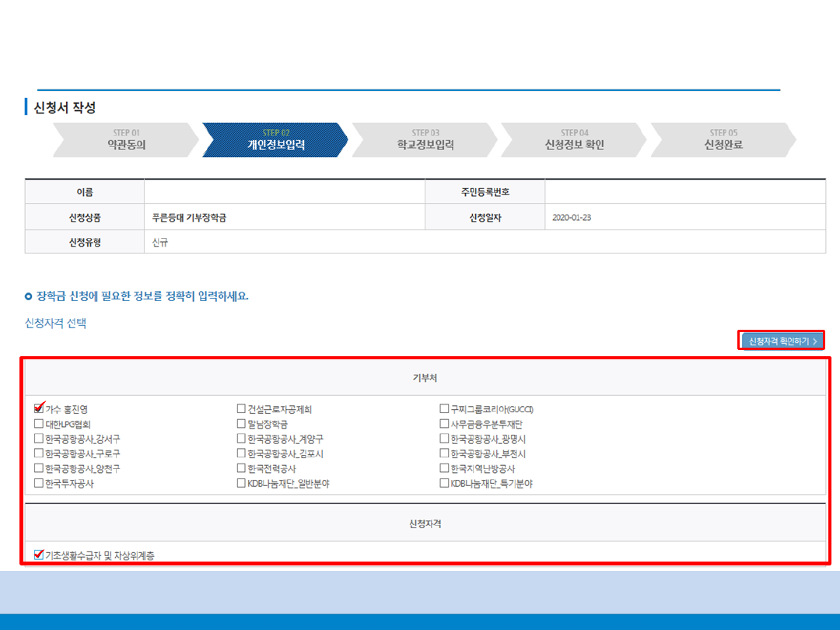Check the 한국지역난방공사 checkbox
The width and height of the screenshot is (840, 630).
[444, 468]
